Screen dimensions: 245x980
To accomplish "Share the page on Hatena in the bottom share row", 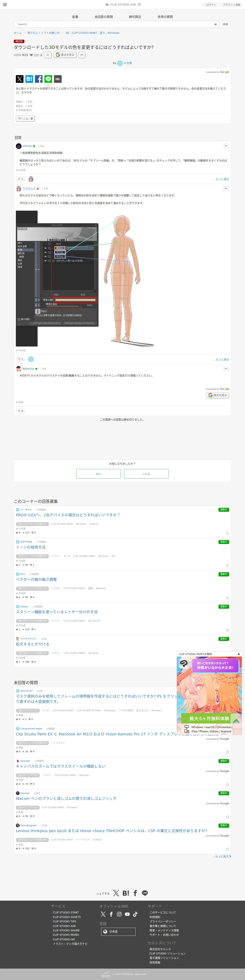I will tap(126, 893).
